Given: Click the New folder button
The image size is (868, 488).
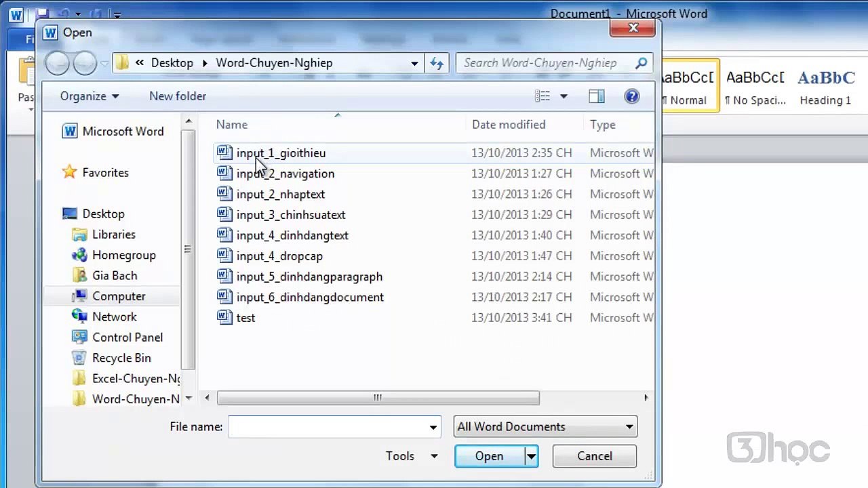Looking at the screenshot, I should [x=178, y=96].
